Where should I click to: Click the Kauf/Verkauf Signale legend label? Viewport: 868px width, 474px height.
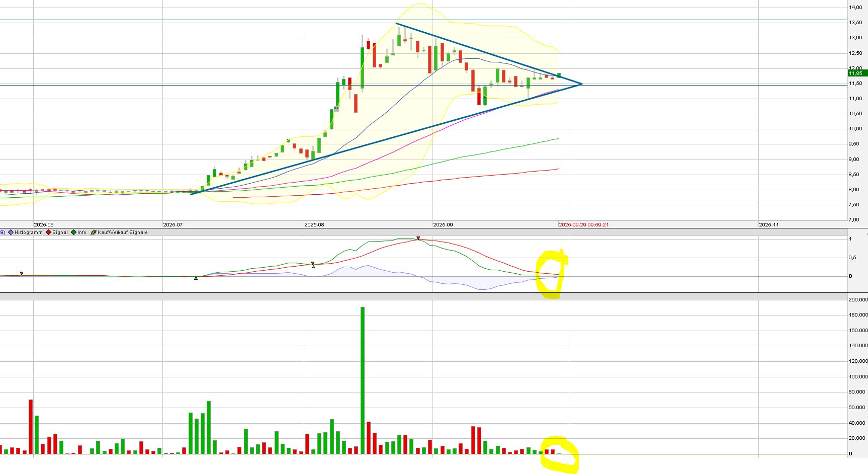(123, 232)
